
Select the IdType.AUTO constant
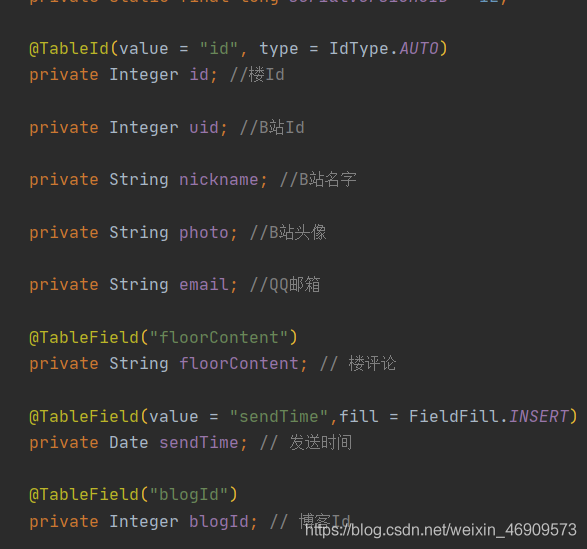pyautogui.click(x=384, y=49)
